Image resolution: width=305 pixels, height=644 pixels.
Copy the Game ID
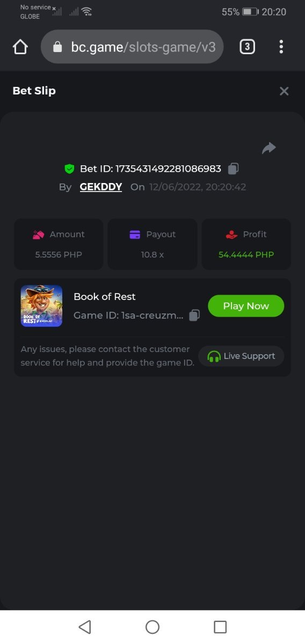[x=194, y=315]
